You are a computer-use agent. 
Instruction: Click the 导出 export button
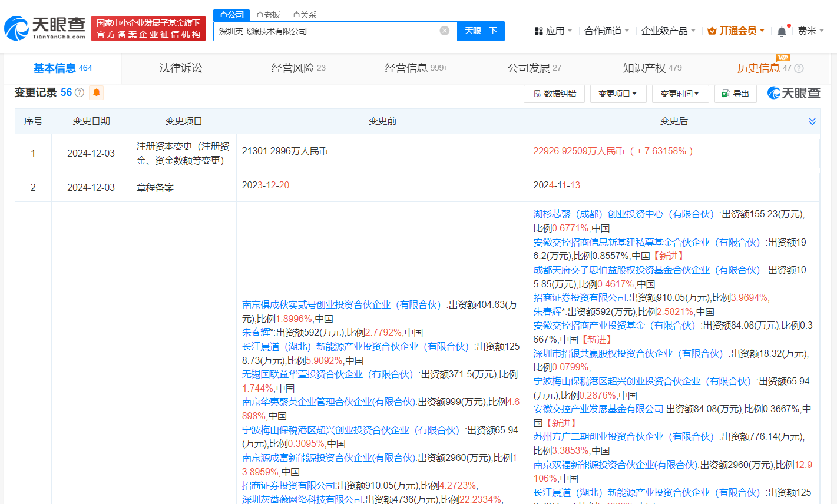pos(735,94)
